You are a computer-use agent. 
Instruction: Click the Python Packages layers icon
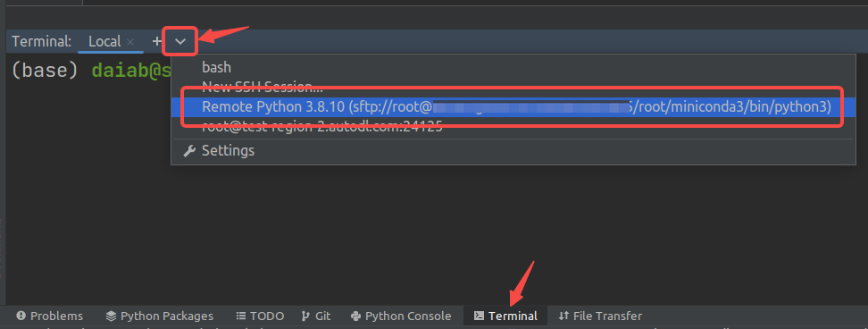pyautogui.click(x=112, y=316)
